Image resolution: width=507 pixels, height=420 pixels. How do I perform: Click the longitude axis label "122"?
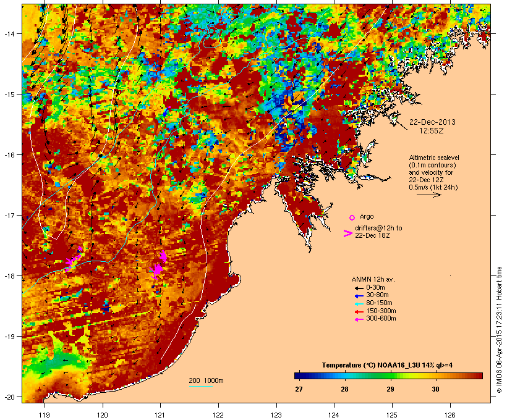[218, 415]
